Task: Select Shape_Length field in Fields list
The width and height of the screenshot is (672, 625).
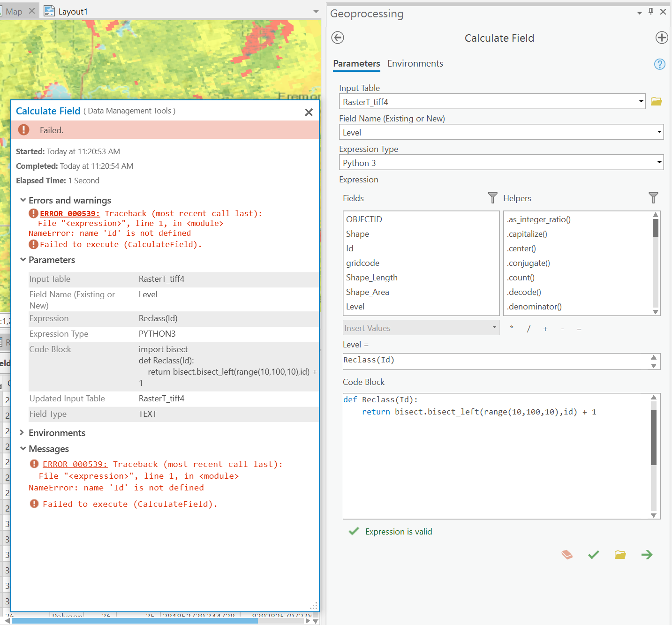Action: pos(372,278)
